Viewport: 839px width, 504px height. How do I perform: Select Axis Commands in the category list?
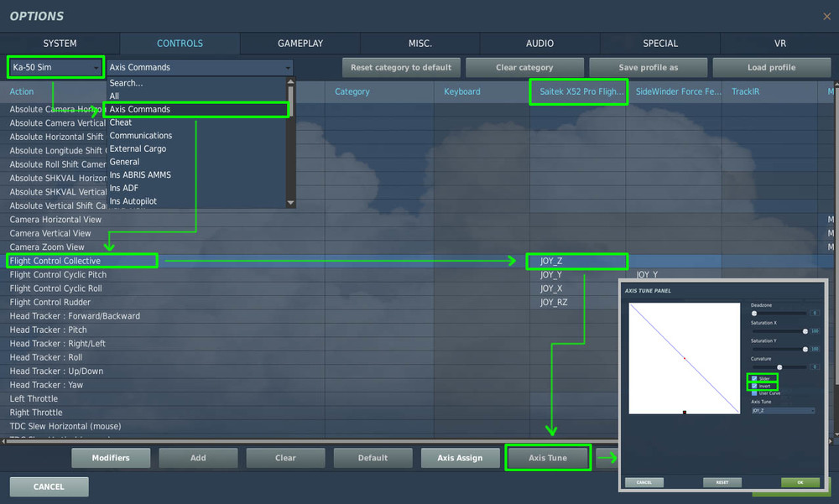tap(197, 109)
